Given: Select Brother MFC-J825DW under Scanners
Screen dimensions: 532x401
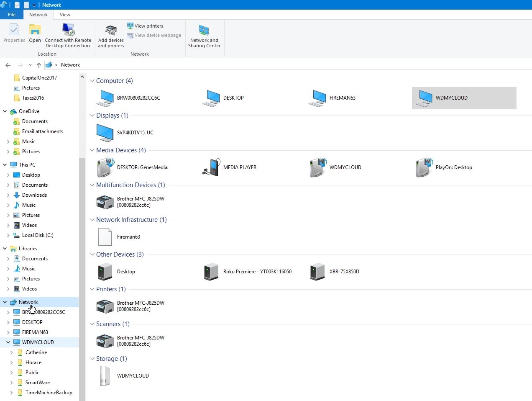Looking at the screenshot, I should click(105, 341).
